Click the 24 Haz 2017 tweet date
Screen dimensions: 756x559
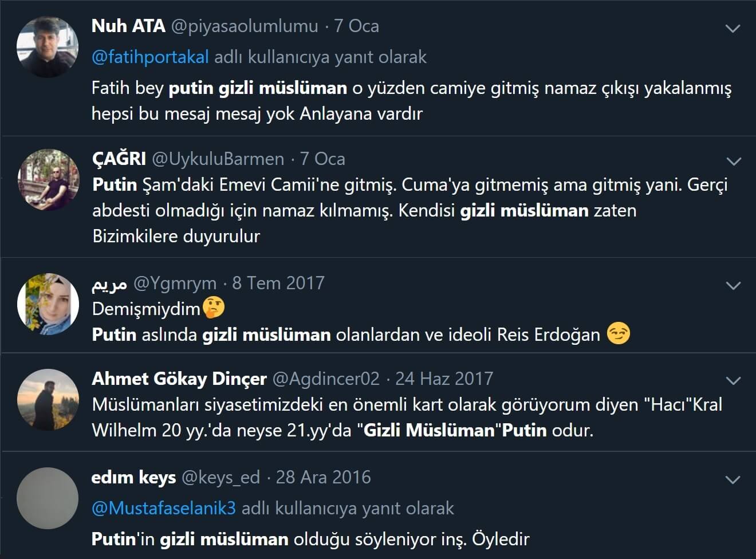[444, 379]
